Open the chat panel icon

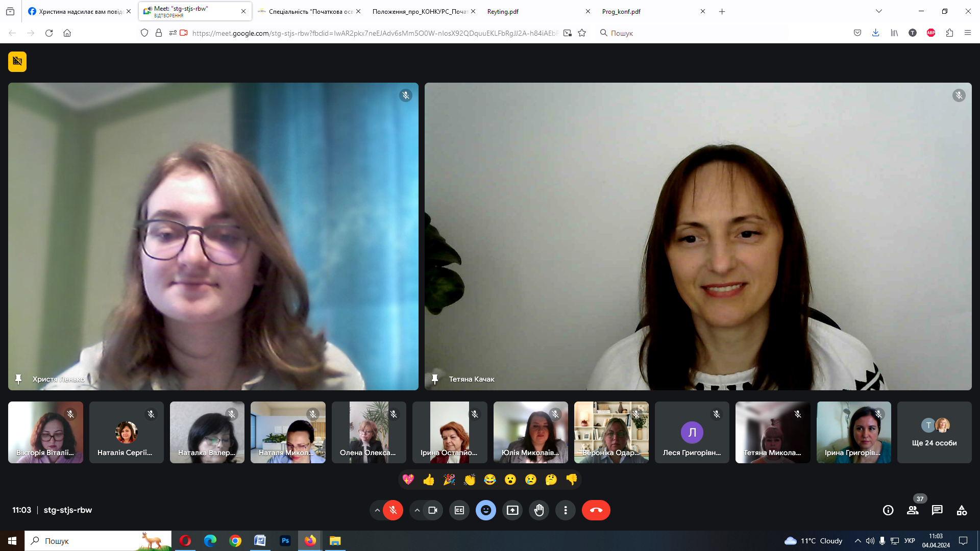click(937, 510)
